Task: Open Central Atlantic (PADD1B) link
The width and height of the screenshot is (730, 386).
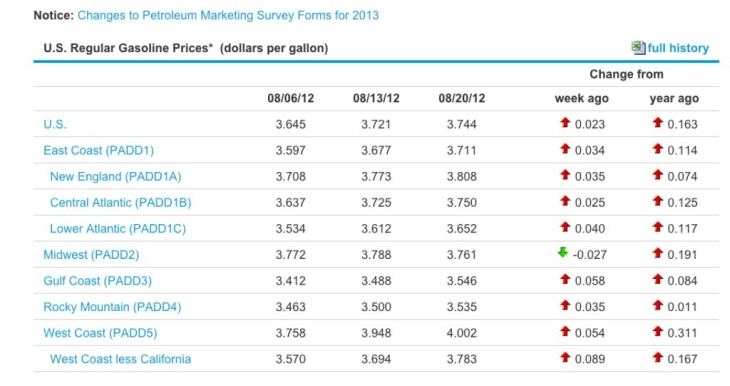Action: point(121,203)
